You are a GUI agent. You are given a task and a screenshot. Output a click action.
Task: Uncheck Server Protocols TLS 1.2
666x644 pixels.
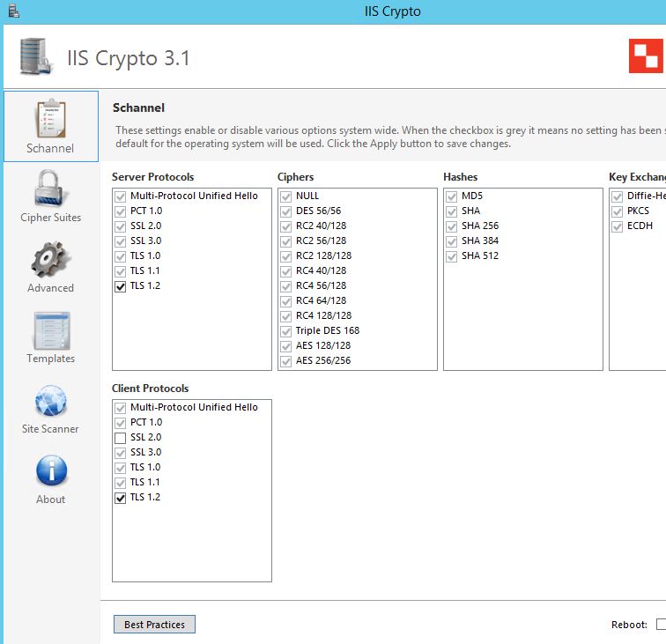120,286
